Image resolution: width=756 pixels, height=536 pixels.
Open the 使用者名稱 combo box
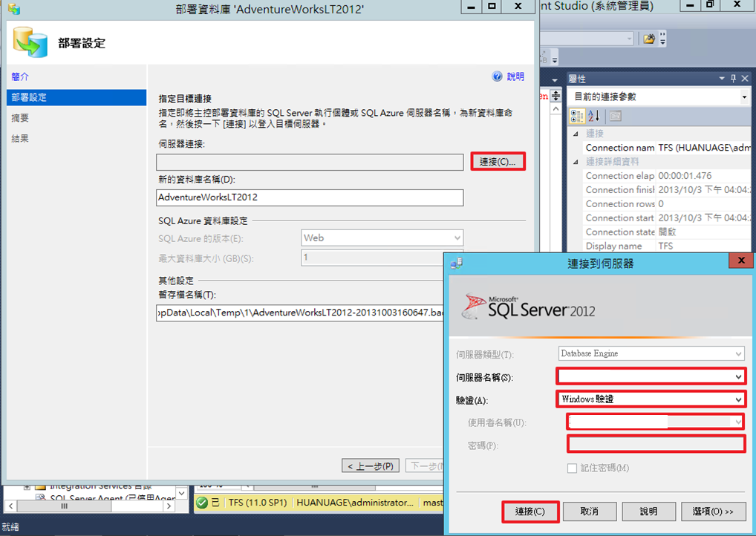click(x=655, y=422)
